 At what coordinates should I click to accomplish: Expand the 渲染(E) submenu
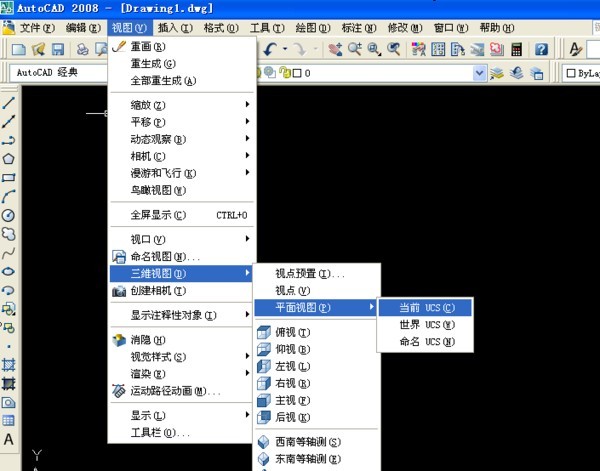tap(182, 373)
